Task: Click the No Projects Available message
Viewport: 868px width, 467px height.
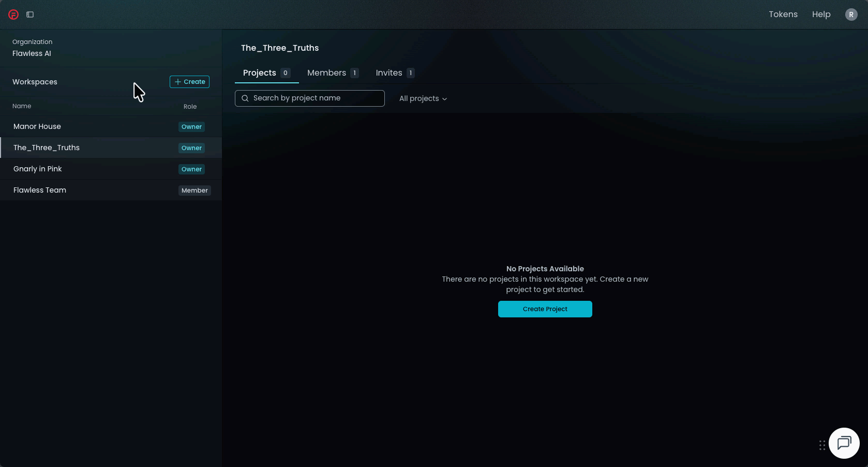Action: coord(545,269)
